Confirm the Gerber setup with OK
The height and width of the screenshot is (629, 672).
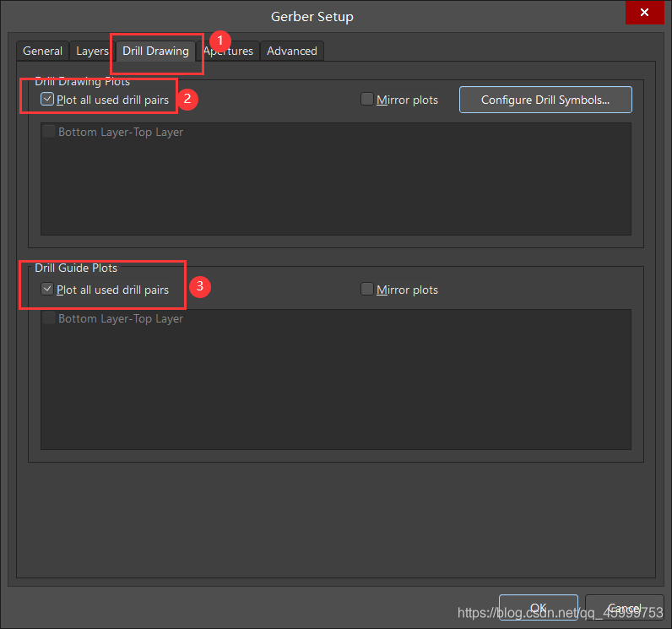[538, 608]
